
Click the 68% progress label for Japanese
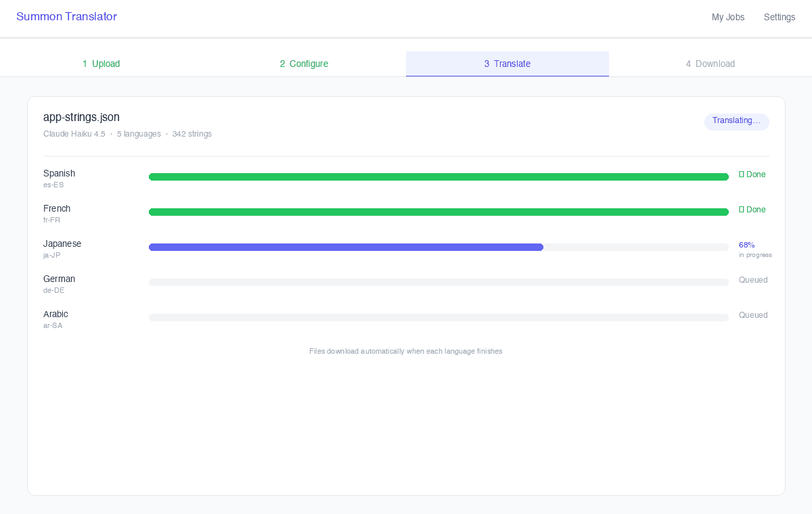[x=746, y=244]
